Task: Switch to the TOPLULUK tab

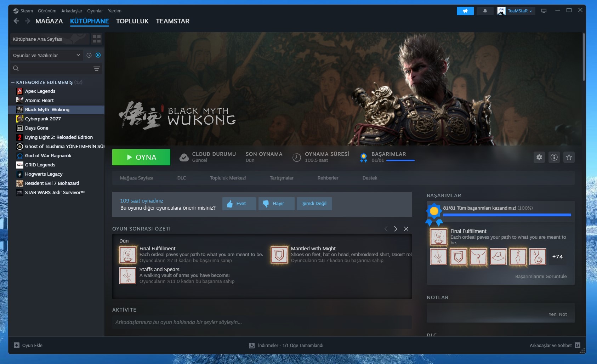Action: click(132, 21)
